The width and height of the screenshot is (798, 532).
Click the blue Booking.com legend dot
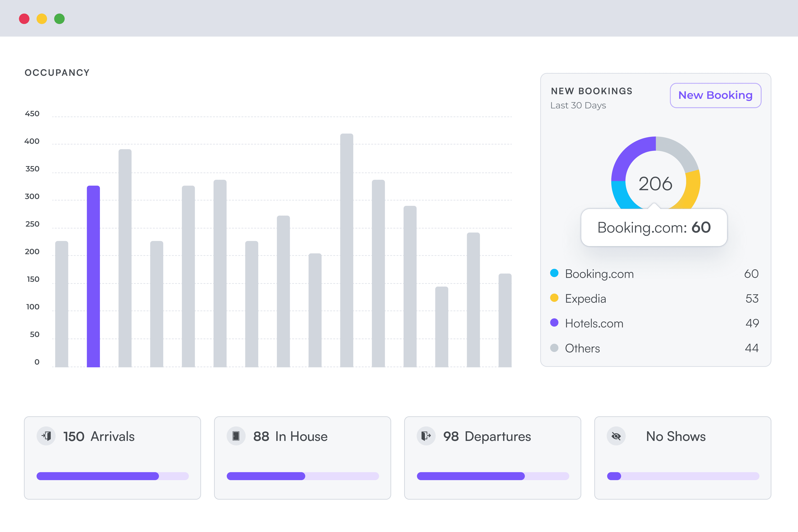pos(554,273)
